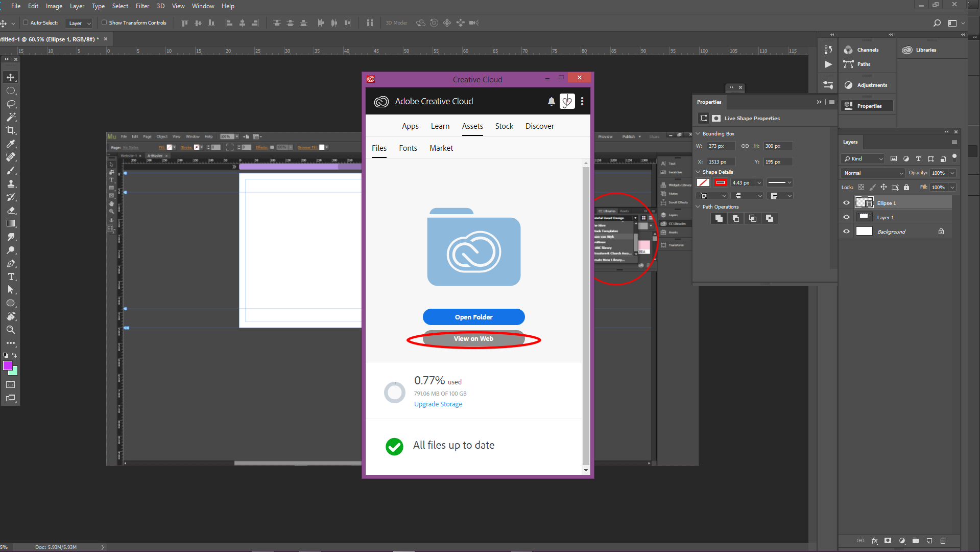Select the Brush tool
Viewport: 980px width, 552px height.
pos(10,170)
